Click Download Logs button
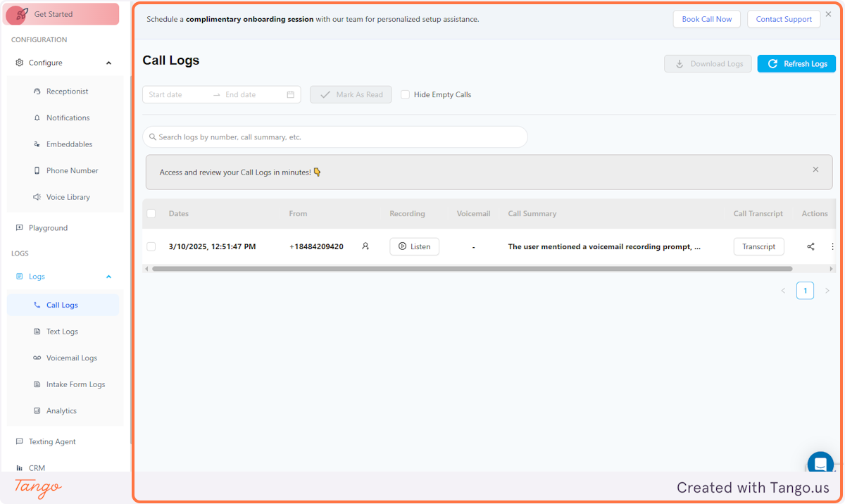Screen dimensions: 845x504 tap(708, 63)
